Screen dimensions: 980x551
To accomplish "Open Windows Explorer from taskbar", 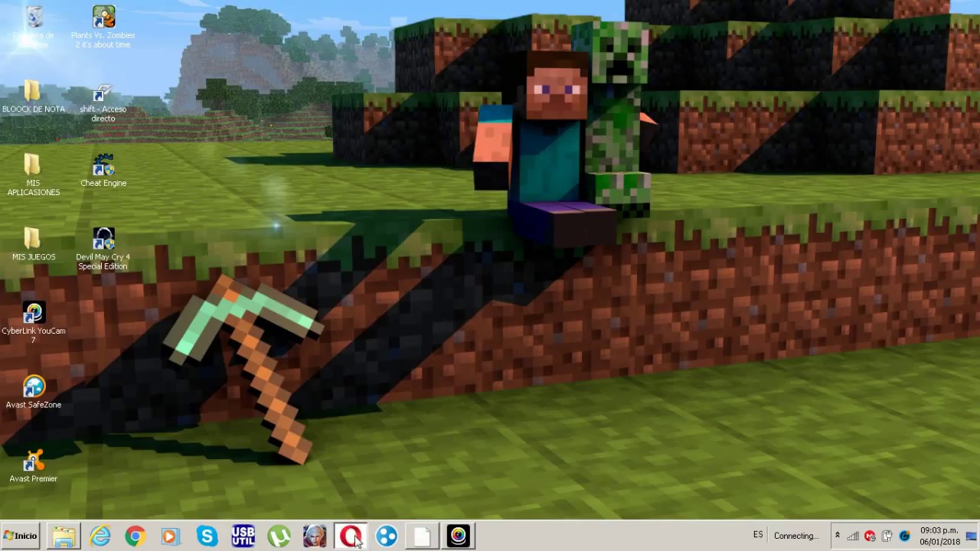I will [x=64, y=536].
